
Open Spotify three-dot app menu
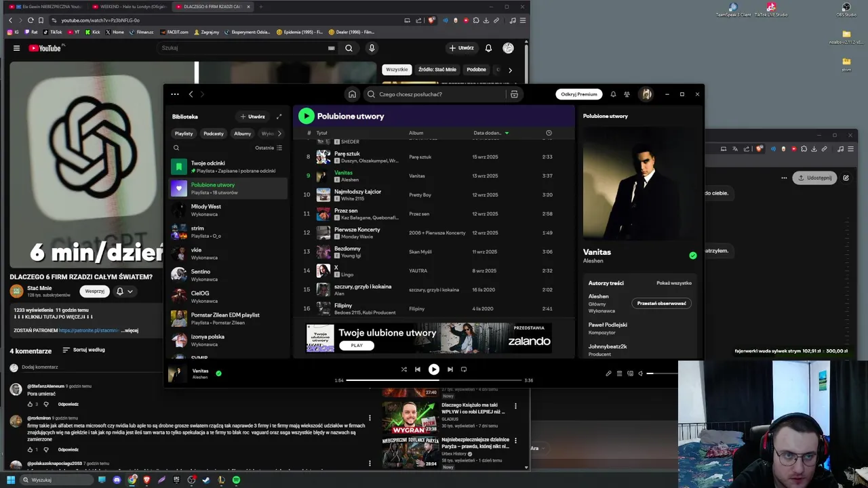175,94
